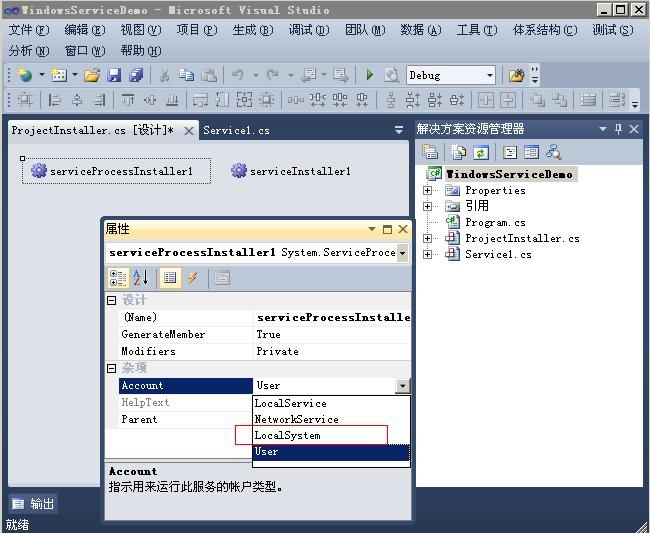Collapse the 杂项 property category
The width and height of the screenshot is (650, 533).
coord(112,368)
